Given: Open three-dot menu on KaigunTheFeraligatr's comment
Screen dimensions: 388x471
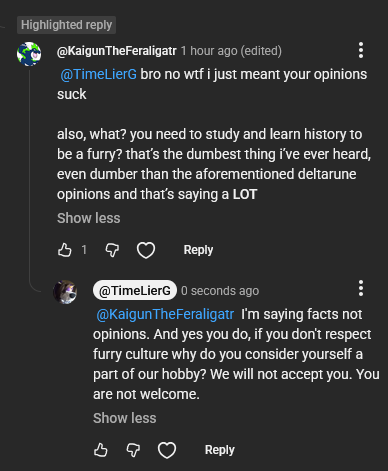Looking at the screenshot, I should [x=361, y=51].
